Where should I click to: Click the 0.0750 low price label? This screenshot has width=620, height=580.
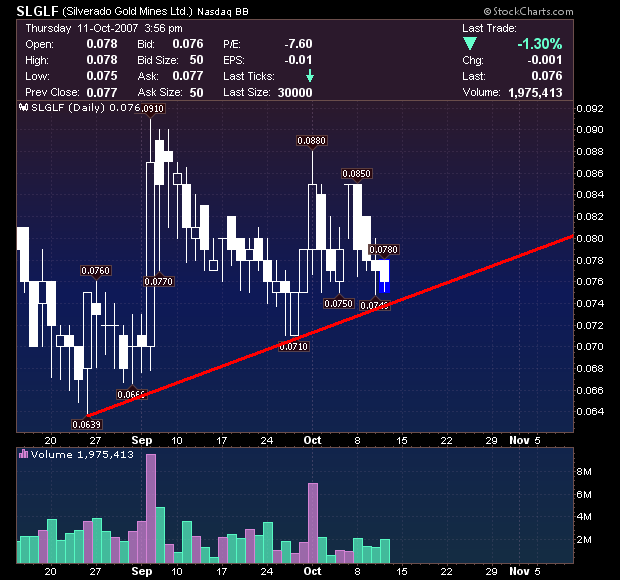tap(338, 304)
